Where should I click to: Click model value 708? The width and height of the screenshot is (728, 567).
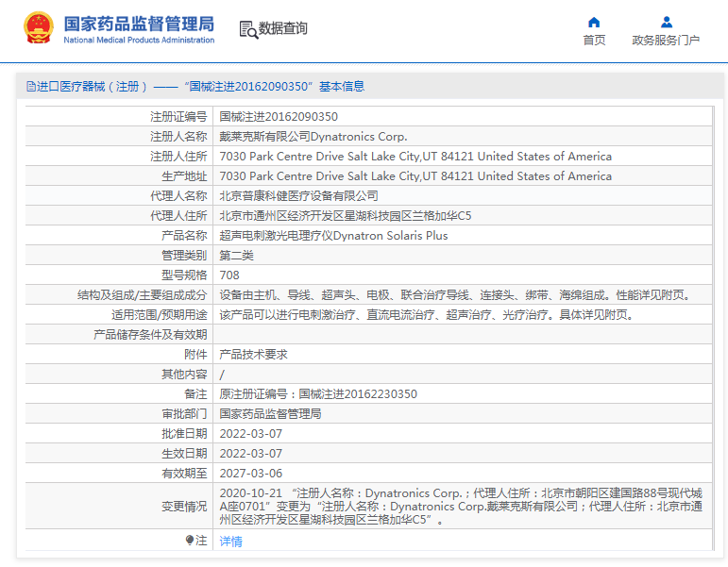[x=229, y=275]
